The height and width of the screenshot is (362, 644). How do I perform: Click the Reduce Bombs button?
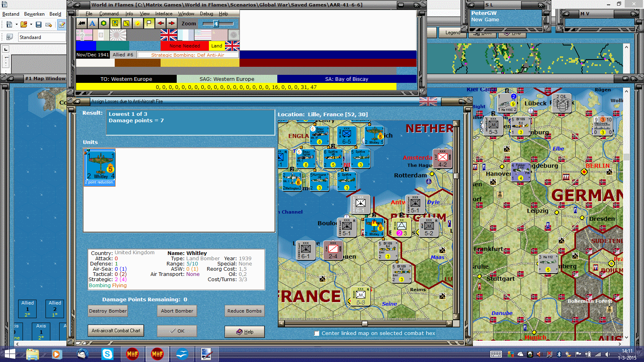point(244,311)
